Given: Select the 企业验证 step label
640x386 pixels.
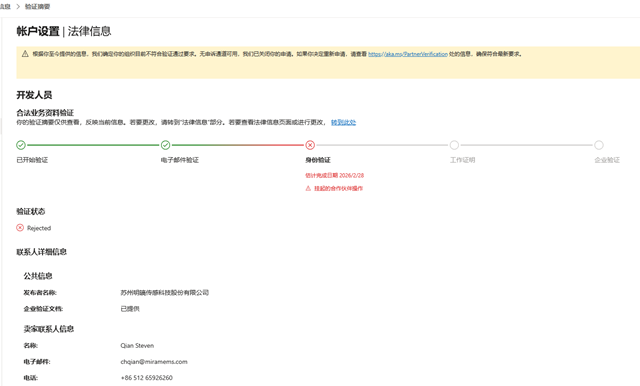Looking at the screenshot, I should 607,160.
